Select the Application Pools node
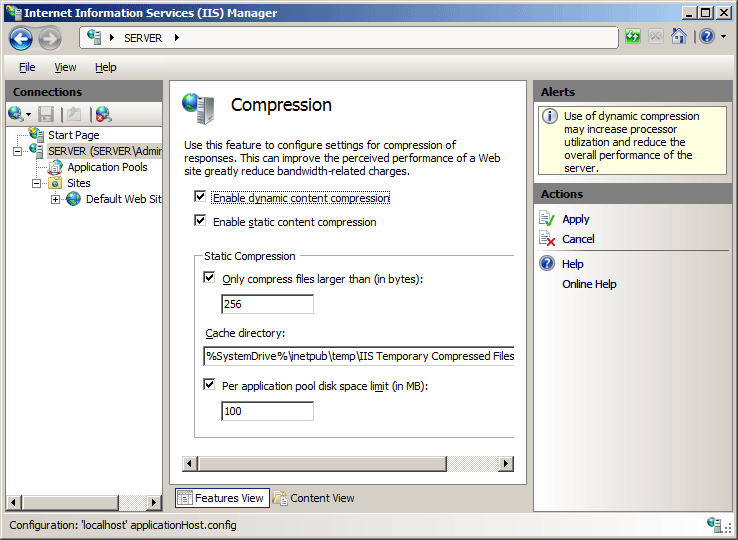 click(106, 167)
